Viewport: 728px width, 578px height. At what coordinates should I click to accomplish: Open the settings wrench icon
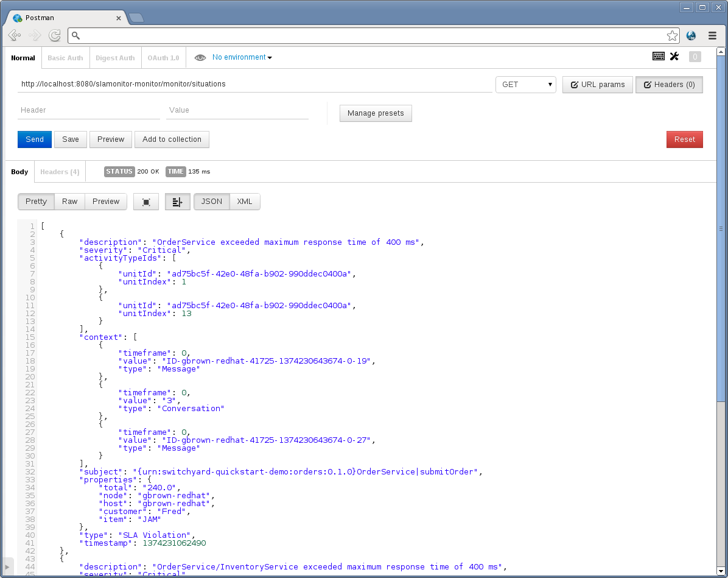pyautogui.click(x=674, y=57)
